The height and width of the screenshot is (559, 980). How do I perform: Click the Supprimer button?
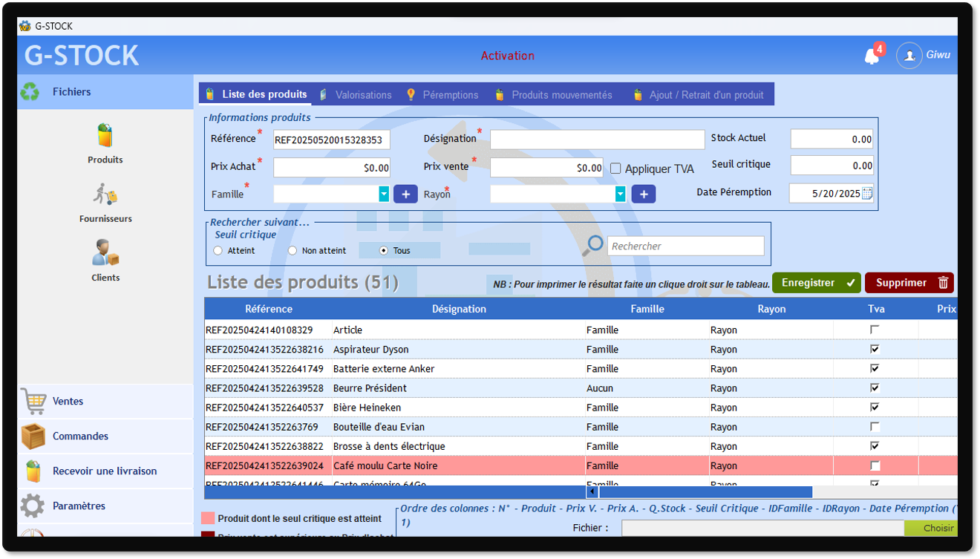click(x=909, y=283)
